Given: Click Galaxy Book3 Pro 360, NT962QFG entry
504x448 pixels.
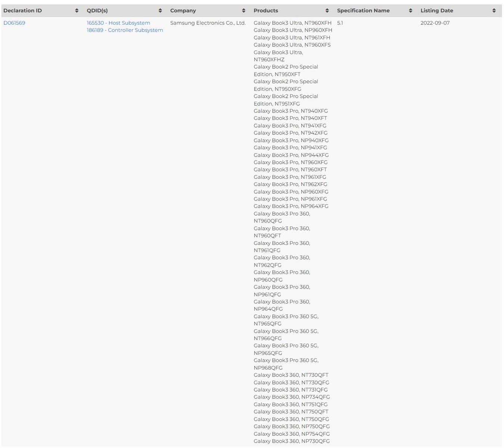Looking at the screenshot, I should [x=282, y=261].
